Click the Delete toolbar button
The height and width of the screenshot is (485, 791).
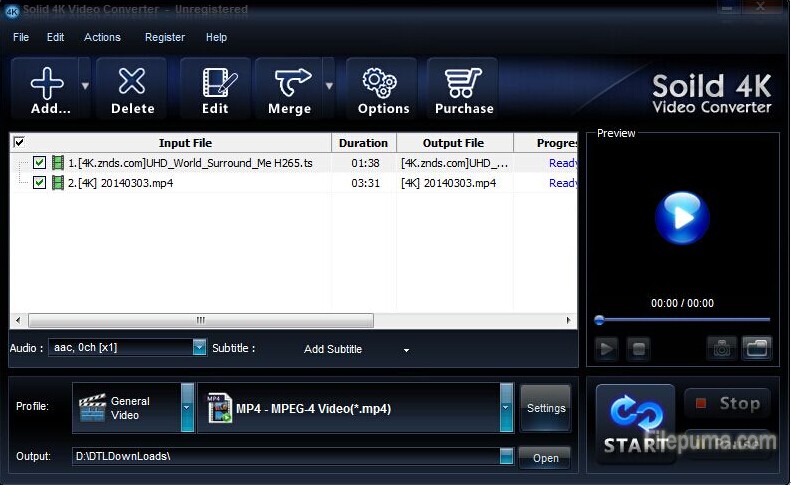(132, 89)
